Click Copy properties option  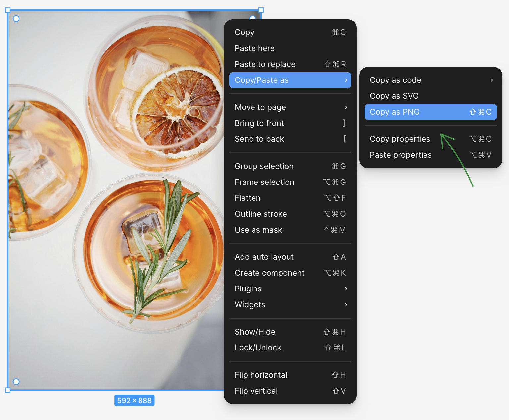tap(430, 139)
